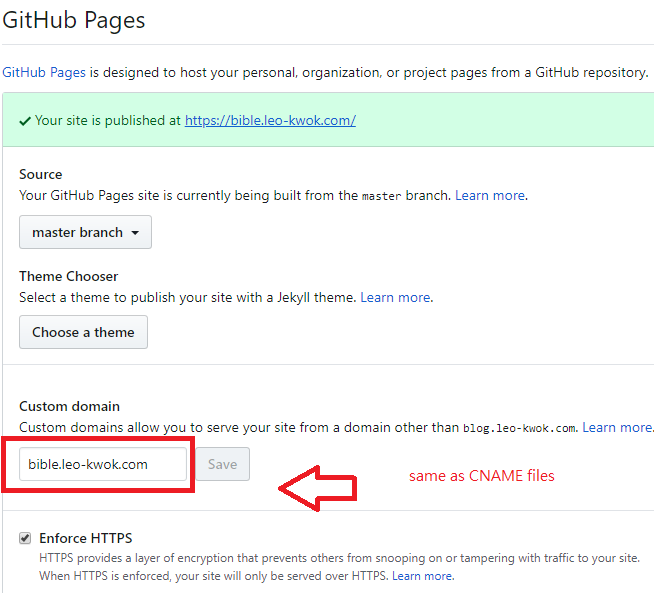
Task: Click the blue GitHub Pages link in description
Action: point(44,72)
